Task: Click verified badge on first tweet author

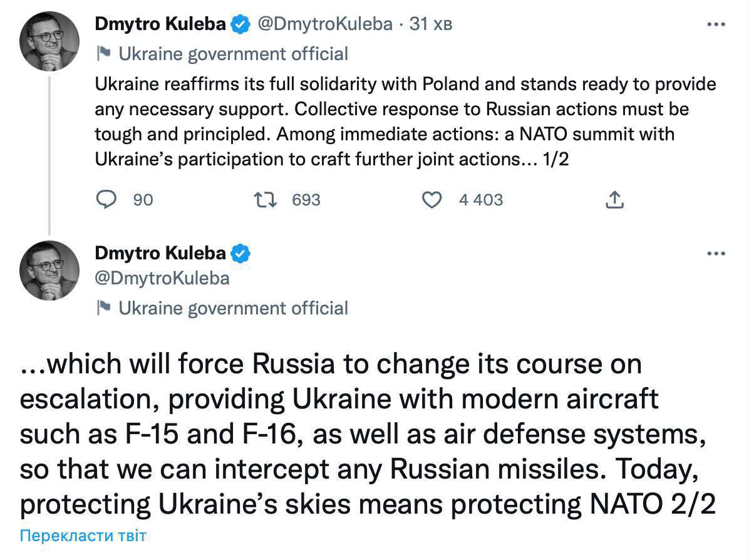Action: pyautogui.click(x=241, y=25)
